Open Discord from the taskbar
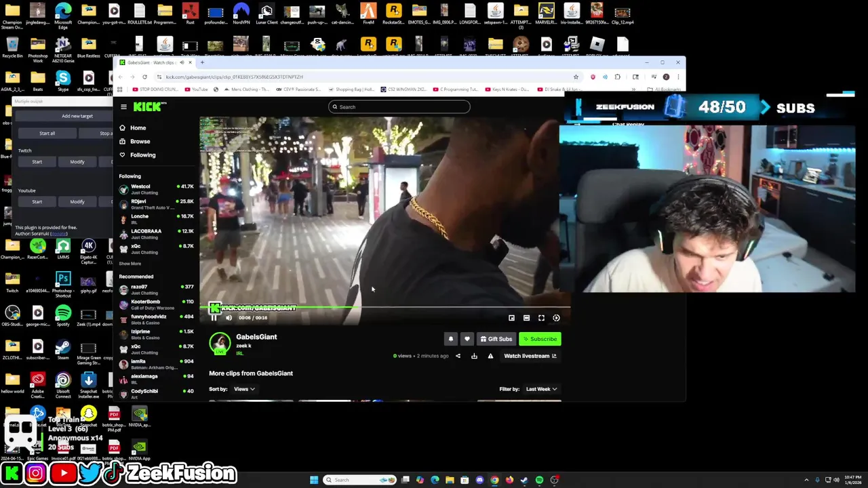 479,480
